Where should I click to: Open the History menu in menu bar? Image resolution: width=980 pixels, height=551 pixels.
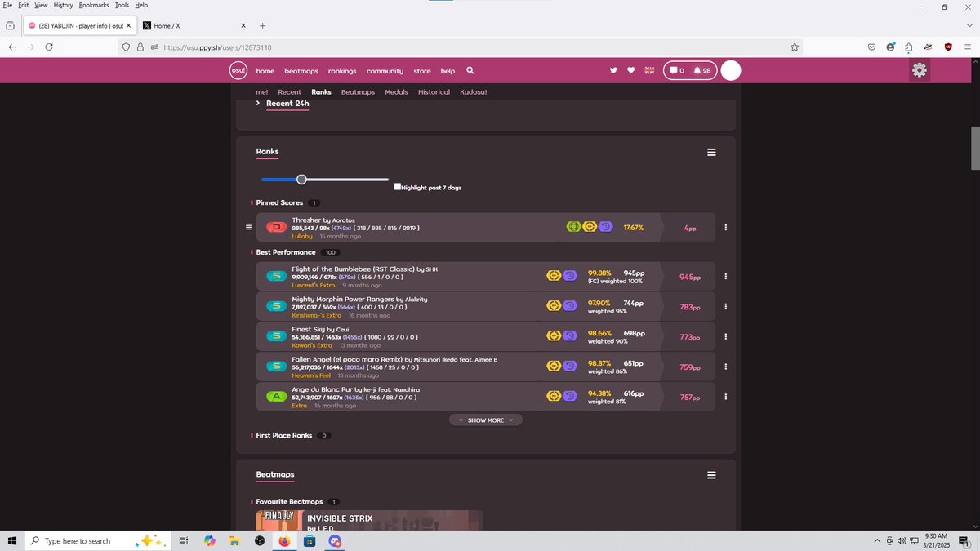coord(63,5)
